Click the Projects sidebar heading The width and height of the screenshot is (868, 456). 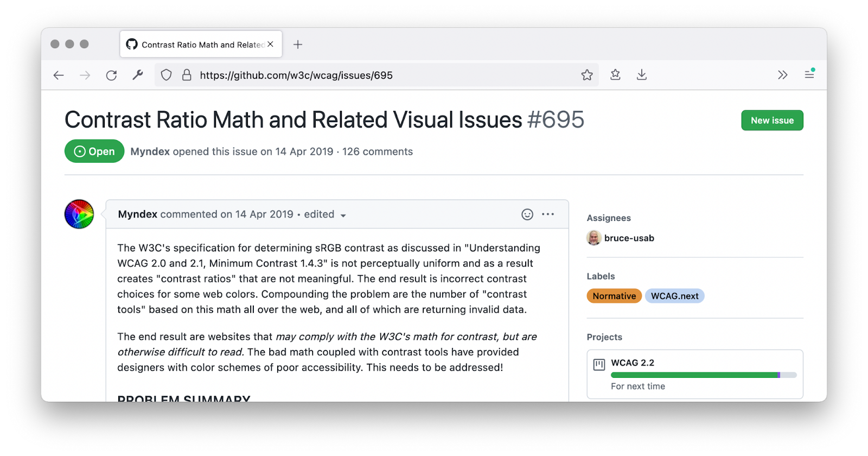tap(604, 337)
